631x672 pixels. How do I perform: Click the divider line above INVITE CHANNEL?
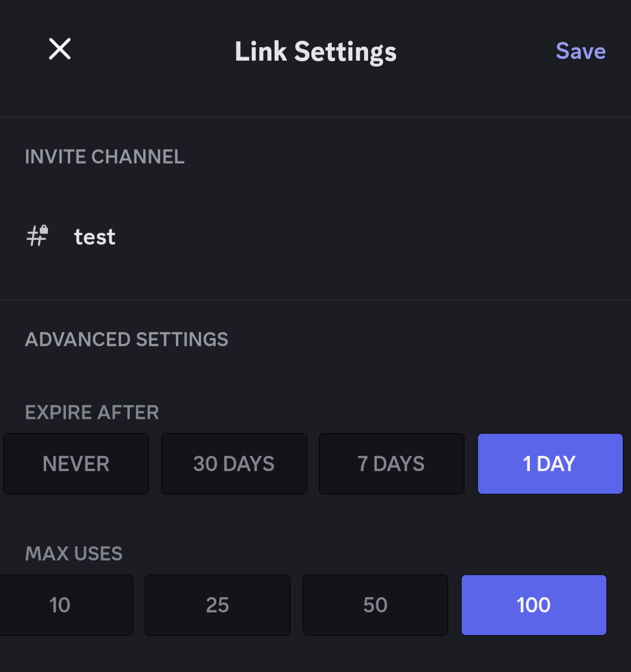point(315,117)
